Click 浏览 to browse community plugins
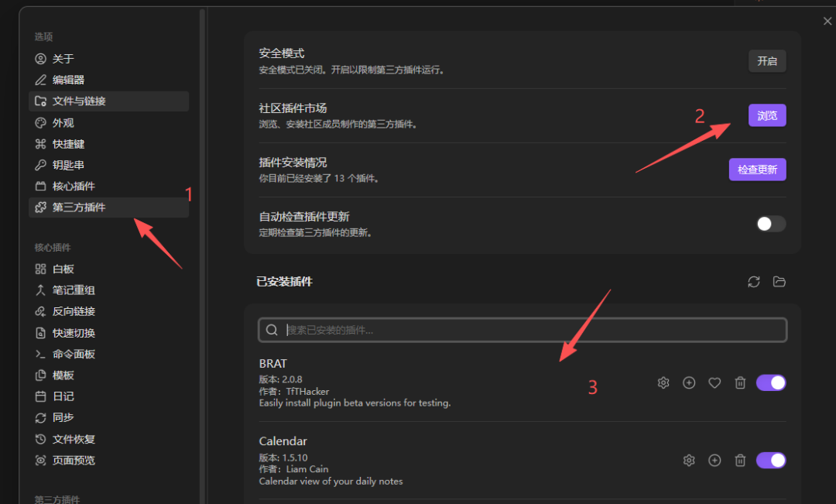 pyautogui.click(x=767, y=115)
